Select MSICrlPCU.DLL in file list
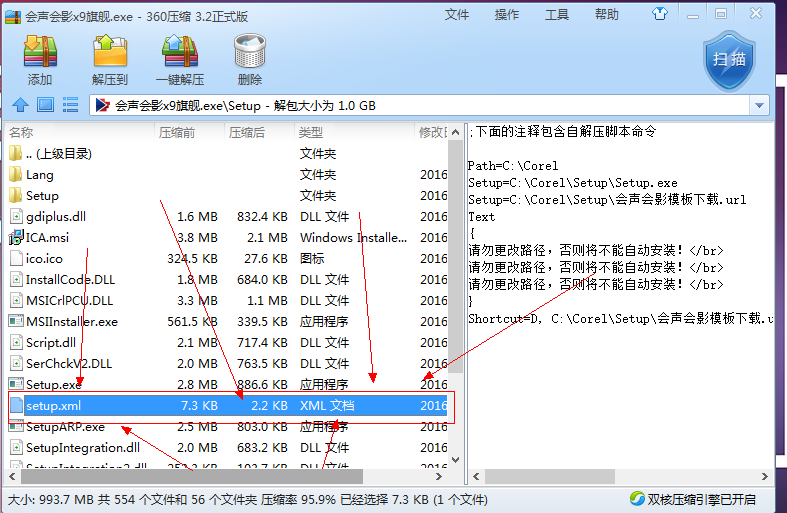 70,300
